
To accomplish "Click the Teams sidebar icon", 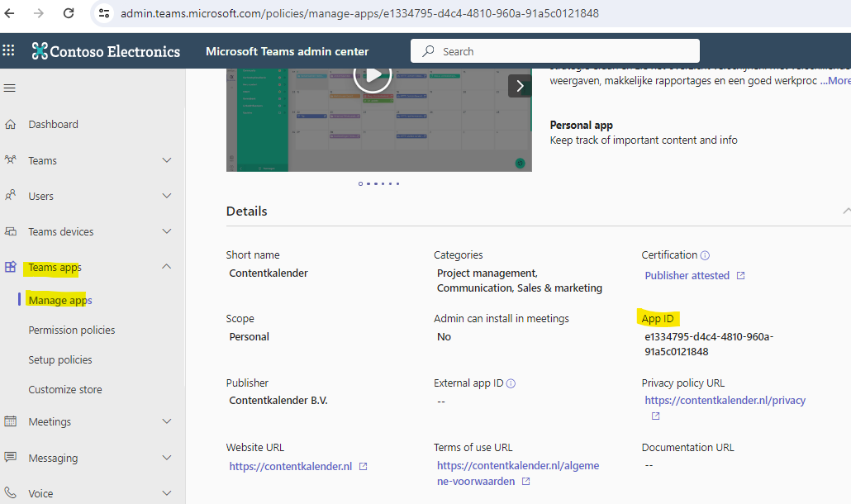I will coord(10,160).
